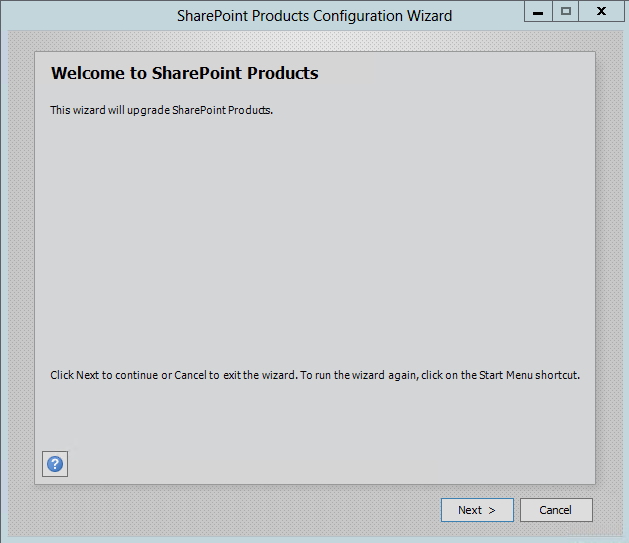The image size is (629, 543).
Task: Cancel the configuration wizard
Action: 556,510
